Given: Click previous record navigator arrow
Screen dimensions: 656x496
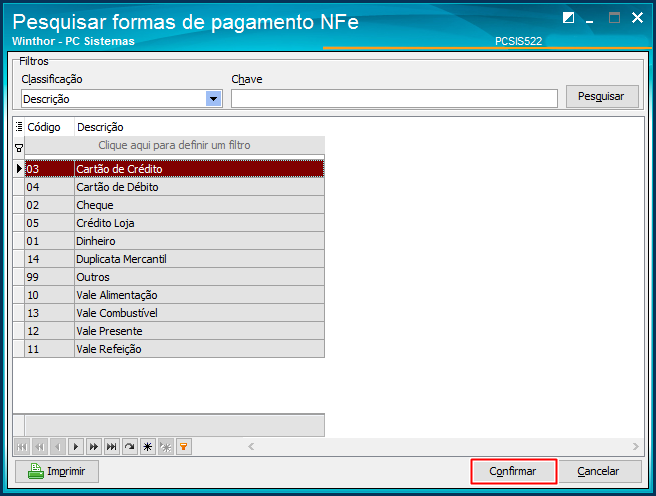Looking at the screenshot, I should (58, 447).
